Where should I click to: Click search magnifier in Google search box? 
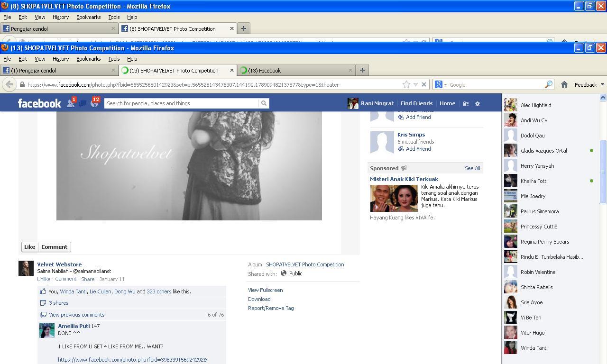[549, 84]
